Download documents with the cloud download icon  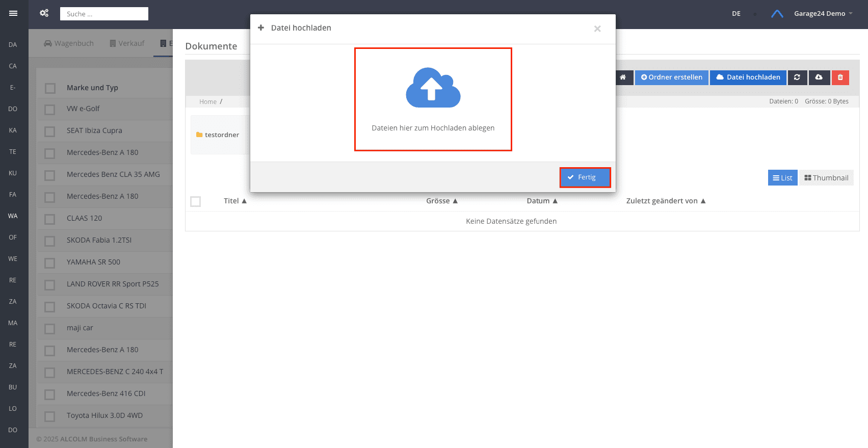tap(819, 77)
